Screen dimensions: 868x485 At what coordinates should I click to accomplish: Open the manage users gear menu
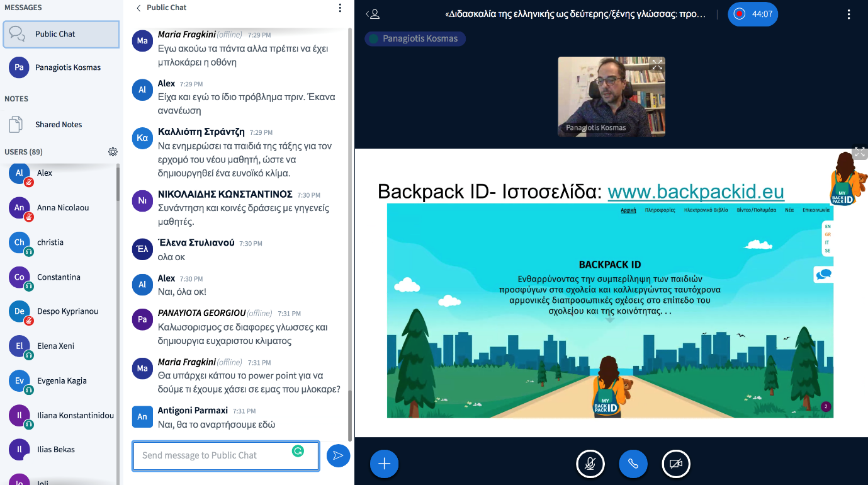coord(113,152)
